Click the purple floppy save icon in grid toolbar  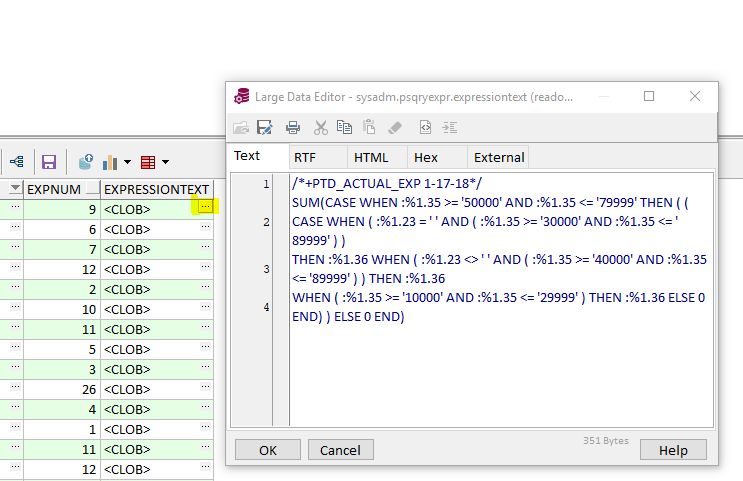pyautogui.click(x=49, y=162)
